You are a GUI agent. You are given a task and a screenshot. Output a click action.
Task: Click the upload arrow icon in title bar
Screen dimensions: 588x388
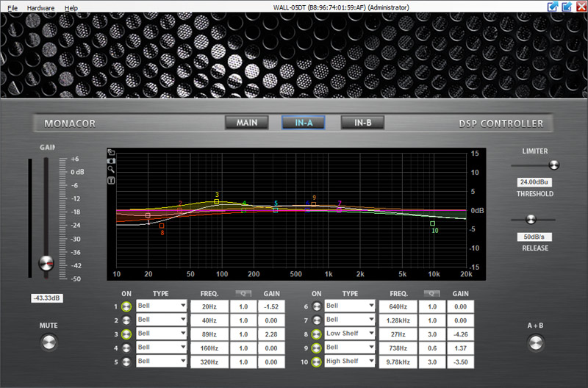pos(553,7)
